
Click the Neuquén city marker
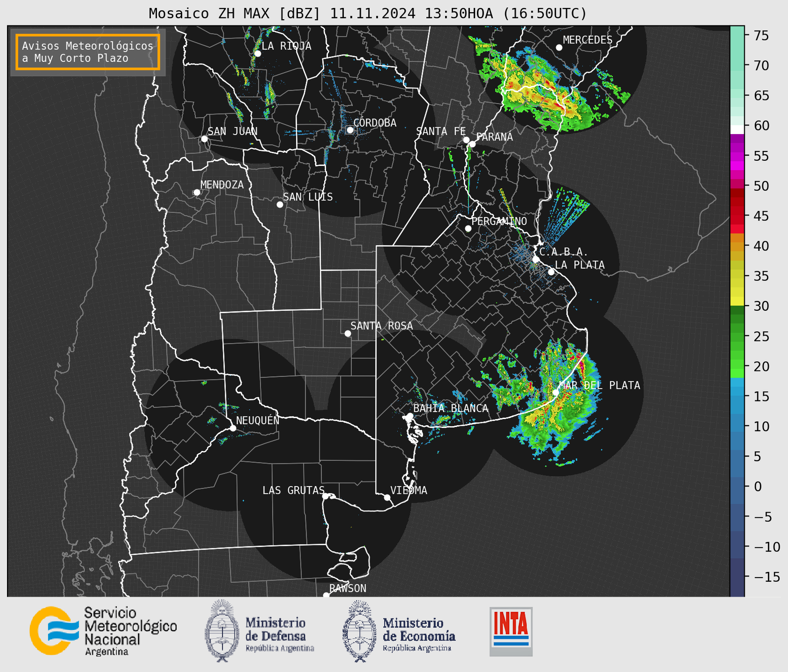[x=233, y=428]
